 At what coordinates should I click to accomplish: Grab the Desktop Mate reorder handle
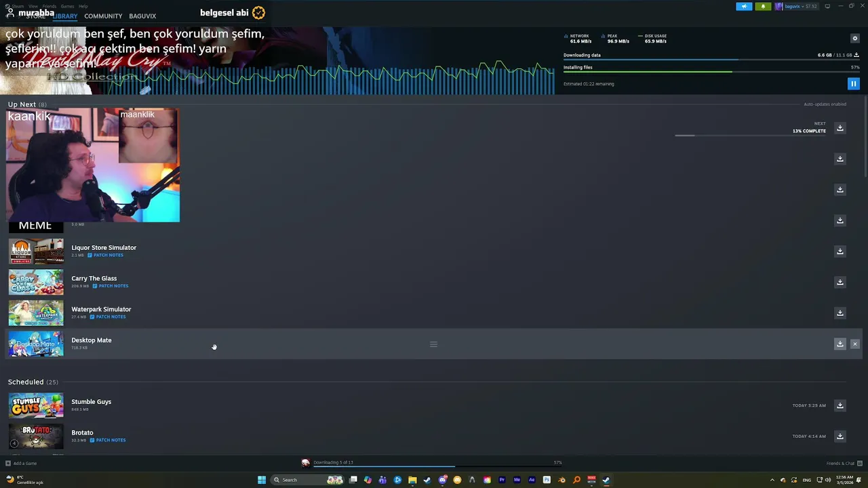pyautogui.click(x=433, y=344)
